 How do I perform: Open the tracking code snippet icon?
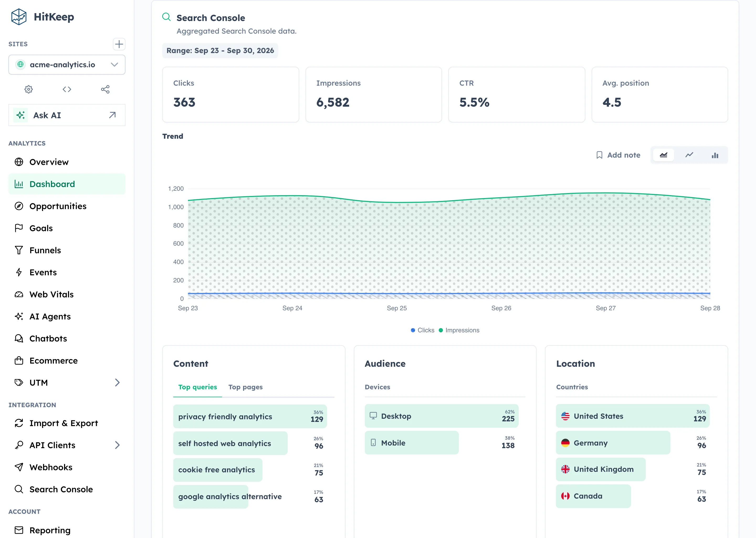pyautogui.click(x=67, y=89)
